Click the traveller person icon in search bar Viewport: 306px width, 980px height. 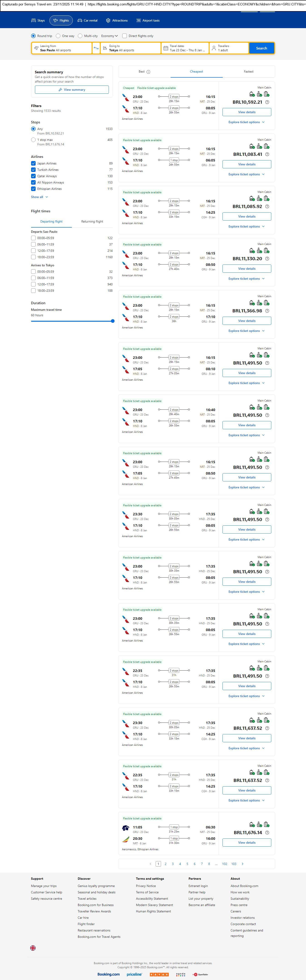tap(214, 48)
